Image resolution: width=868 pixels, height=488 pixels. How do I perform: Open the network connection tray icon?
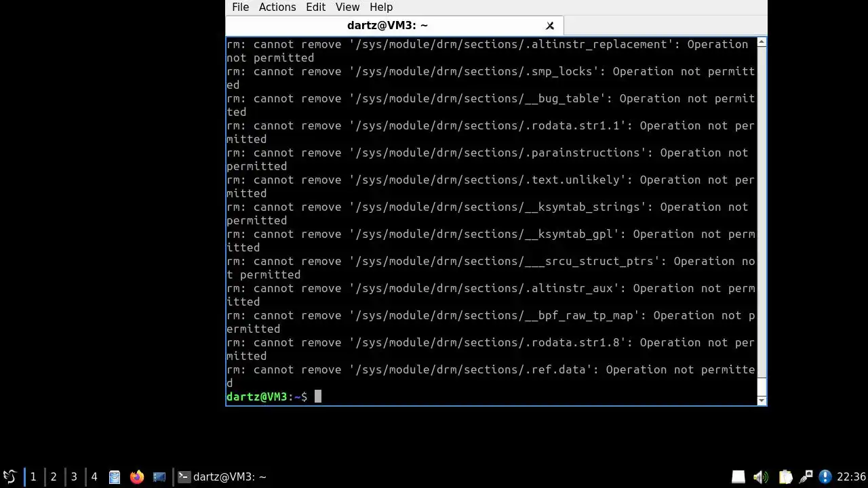pyautogui.click(x=806, y=476)
